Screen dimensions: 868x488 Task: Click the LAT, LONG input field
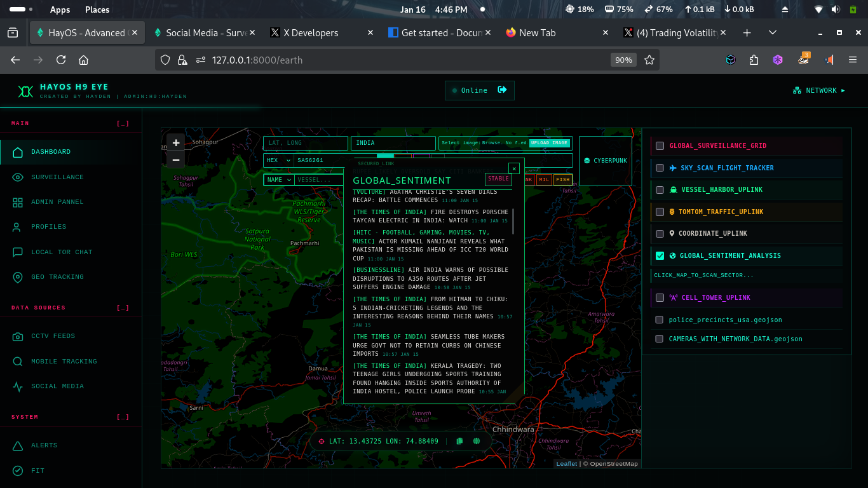[x=305, y=143]
